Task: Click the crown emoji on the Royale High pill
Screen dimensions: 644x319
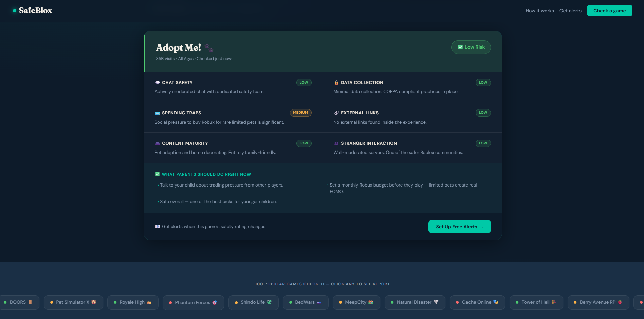Action: coord(148,302)
